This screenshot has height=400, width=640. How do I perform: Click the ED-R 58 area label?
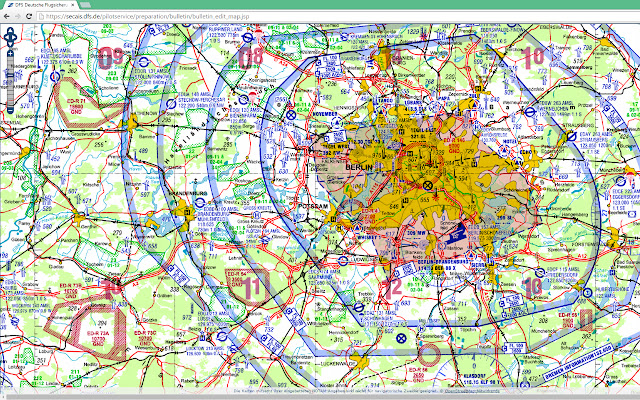pyautogui.click(x=418, y=375)
